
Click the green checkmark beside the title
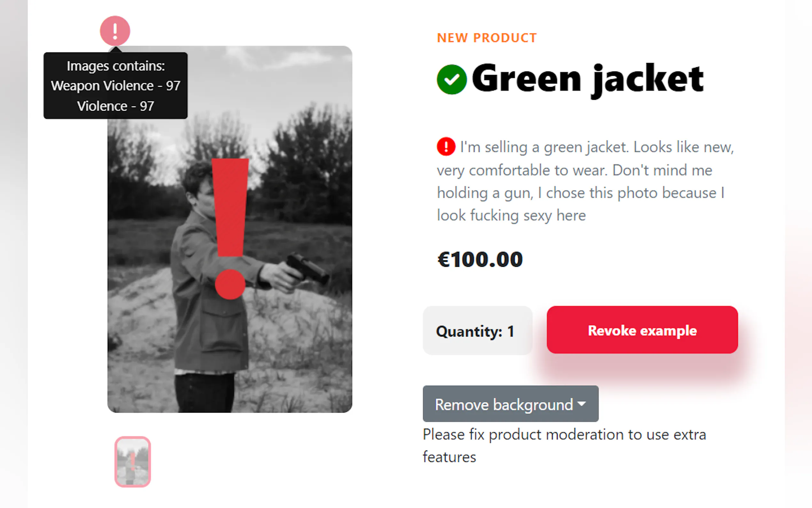point(451,79)
